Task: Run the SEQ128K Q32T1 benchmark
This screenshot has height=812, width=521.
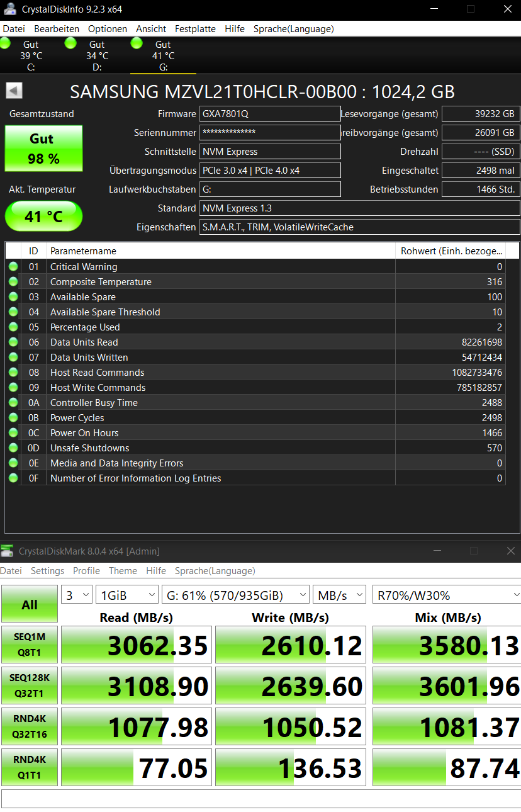Action: tap(30, 685)
